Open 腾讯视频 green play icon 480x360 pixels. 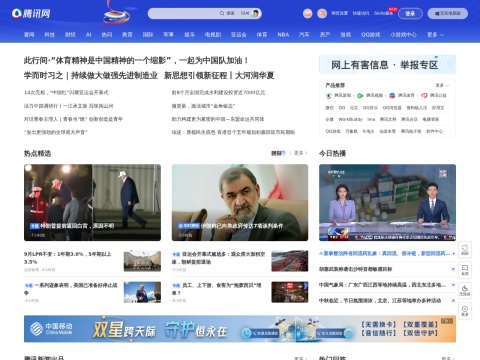point(360,95)
